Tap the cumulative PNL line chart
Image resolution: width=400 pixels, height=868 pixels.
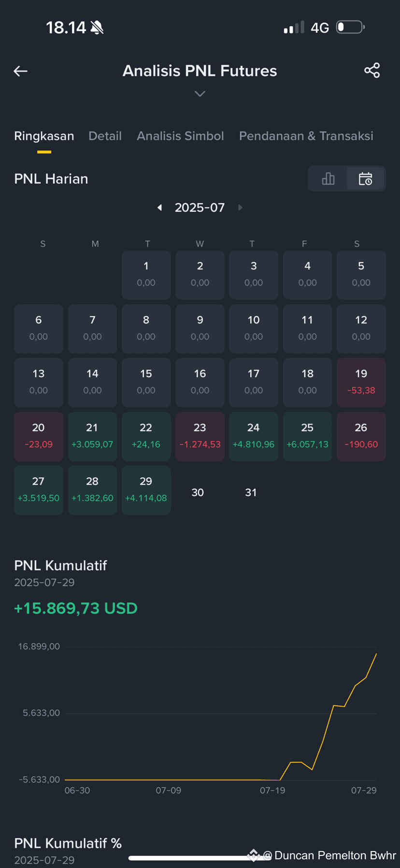[221, 714]
